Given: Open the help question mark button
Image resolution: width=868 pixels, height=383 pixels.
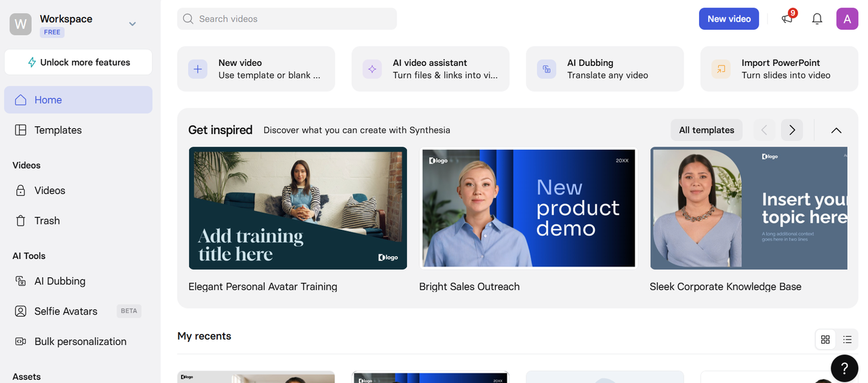Looking at the screenshot, I should [x=844, y=368].
